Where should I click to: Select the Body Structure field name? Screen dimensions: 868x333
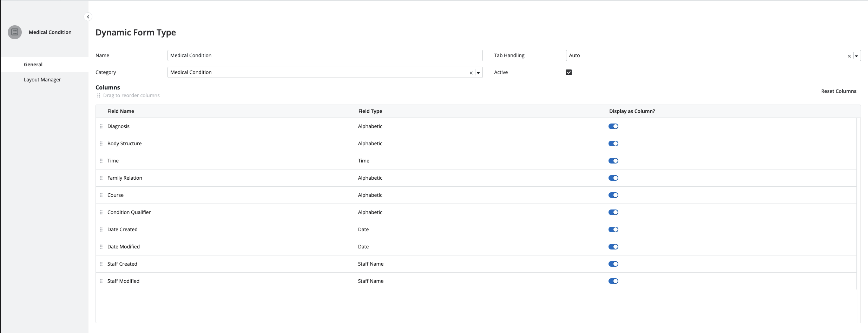[x=125, y=144]
